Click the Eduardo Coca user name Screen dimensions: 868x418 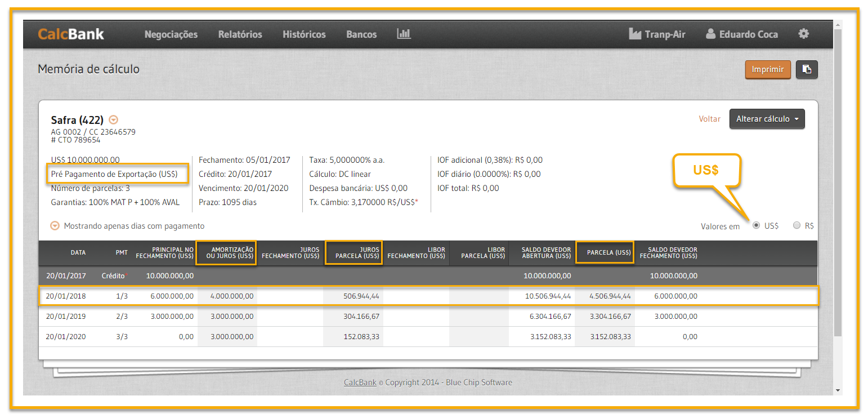[749, 34]
